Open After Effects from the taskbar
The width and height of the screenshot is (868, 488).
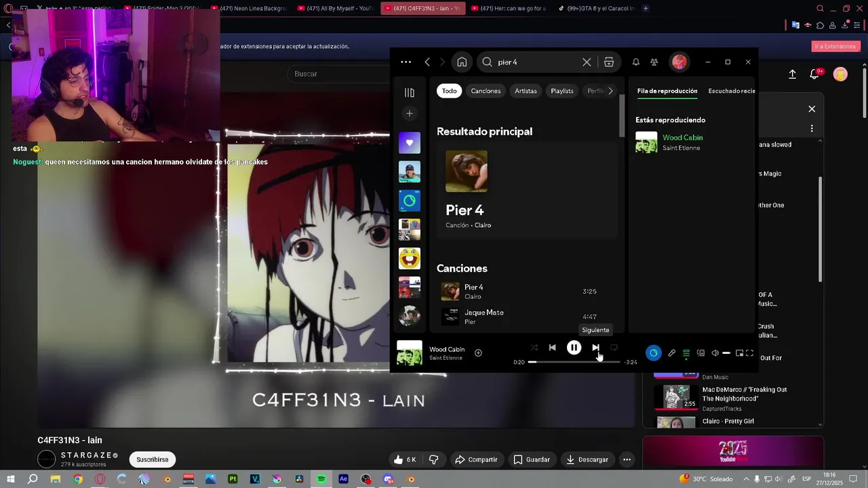(x=344, y=479)
